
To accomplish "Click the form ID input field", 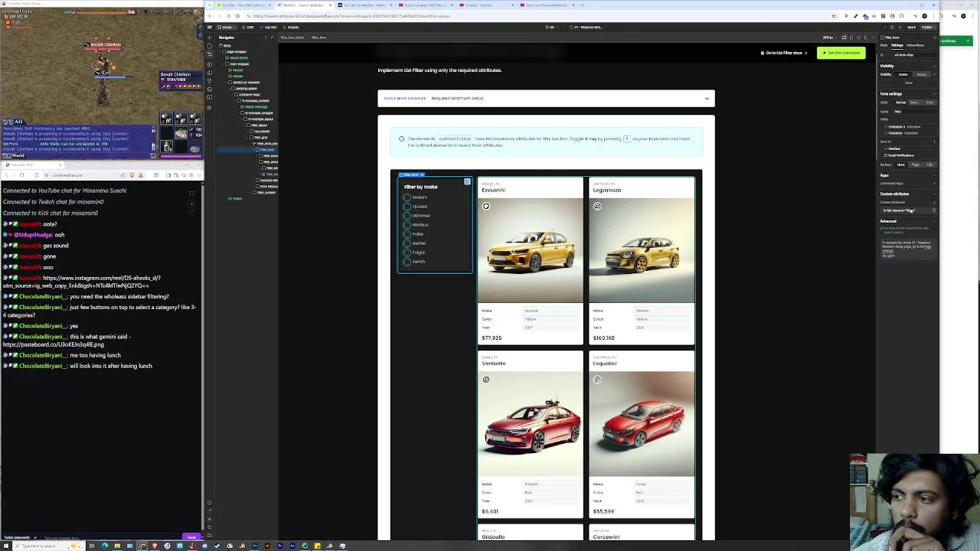I will [916, 54].
